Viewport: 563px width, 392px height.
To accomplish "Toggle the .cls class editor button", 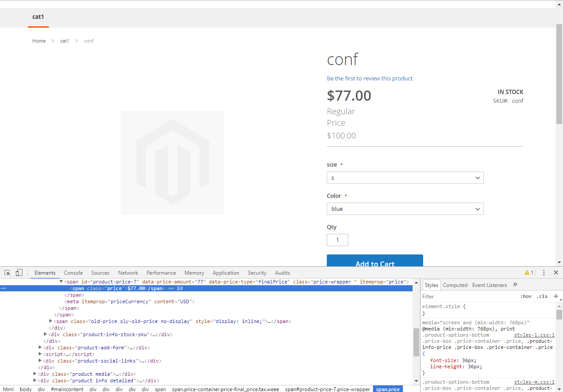I will [x=543, y=297].
